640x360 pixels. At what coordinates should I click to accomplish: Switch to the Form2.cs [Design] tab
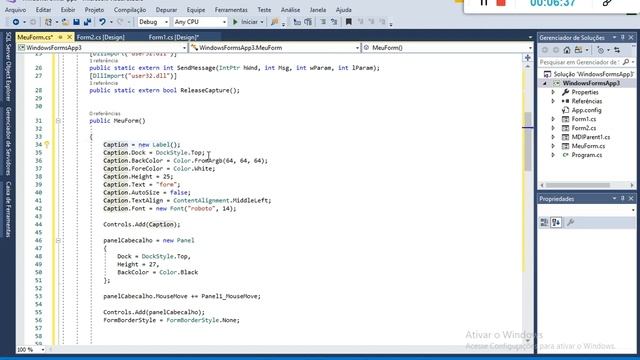coord(100,37)
